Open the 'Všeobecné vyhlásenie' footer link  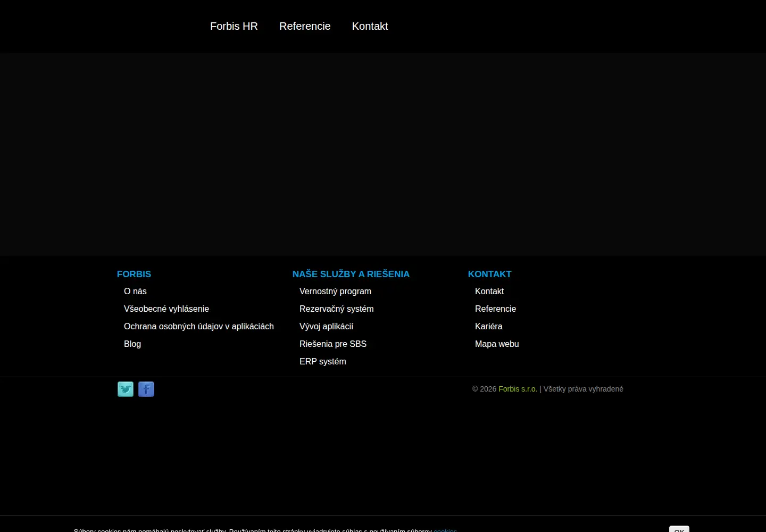point(166,309)
